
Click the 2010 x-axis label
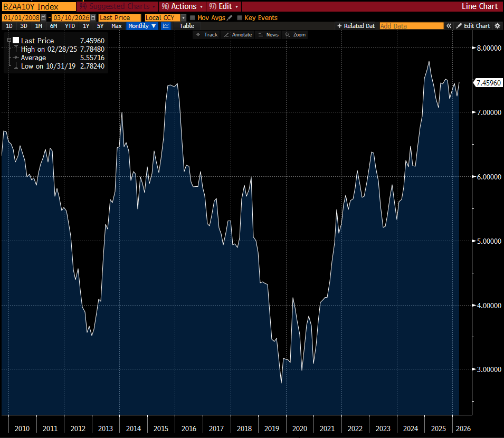tap(22, 429)
